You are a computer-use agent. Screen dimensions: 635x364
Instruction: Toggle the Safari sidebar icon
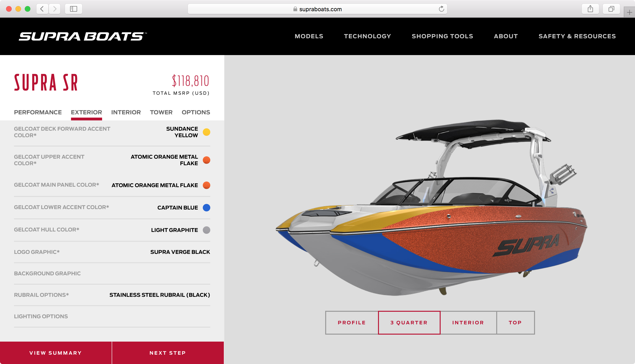tap(73, 9)
